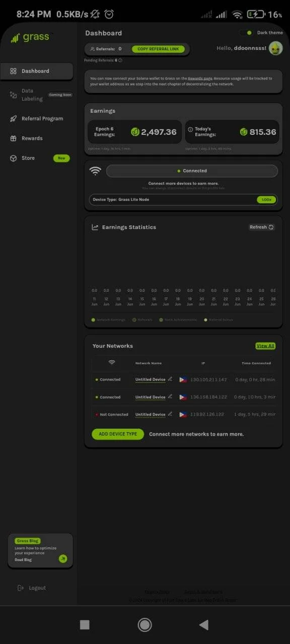
Task: Click the Store cube icon
Action: click(14, 158)
